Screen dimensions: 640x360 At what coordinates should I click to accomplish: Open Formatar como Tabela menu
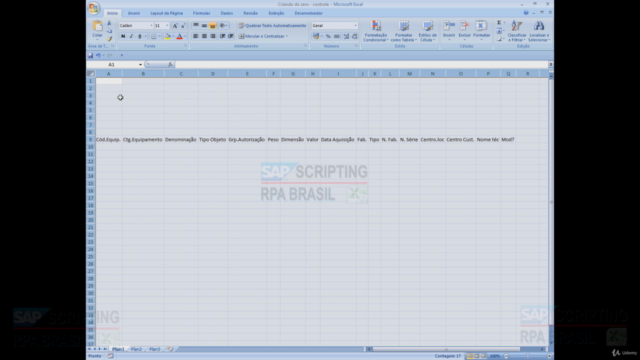click(403, 31)
